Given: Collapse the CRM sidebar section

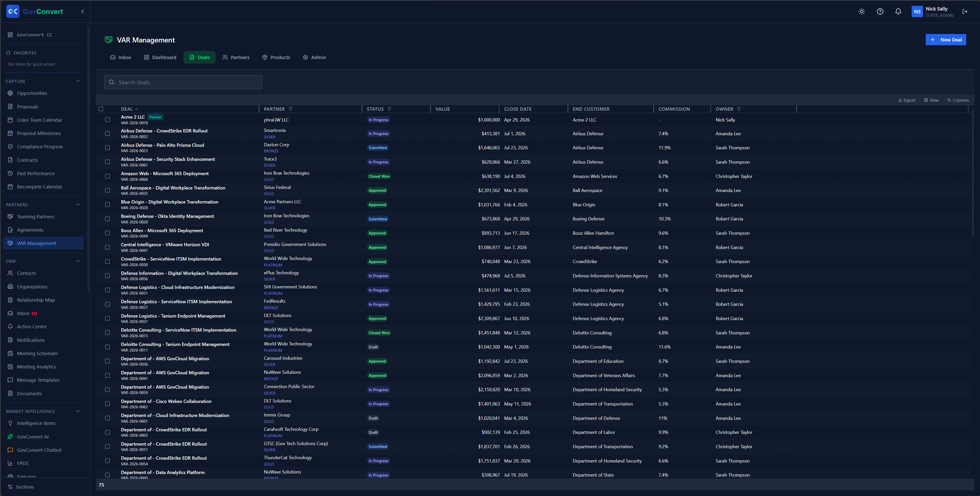Looking at the screenshot, I should pyautogui.click(x=78, y=261).
